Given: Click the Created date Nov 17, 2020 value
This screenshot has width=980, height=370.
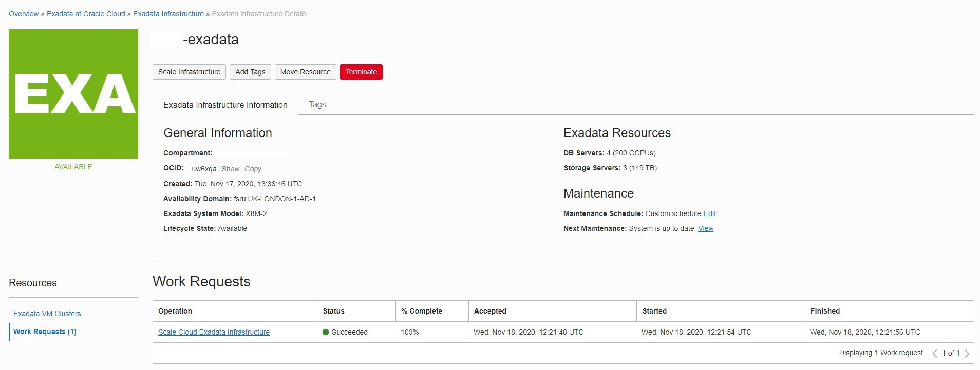Looking at the screenshot, I should pos(248,184).
